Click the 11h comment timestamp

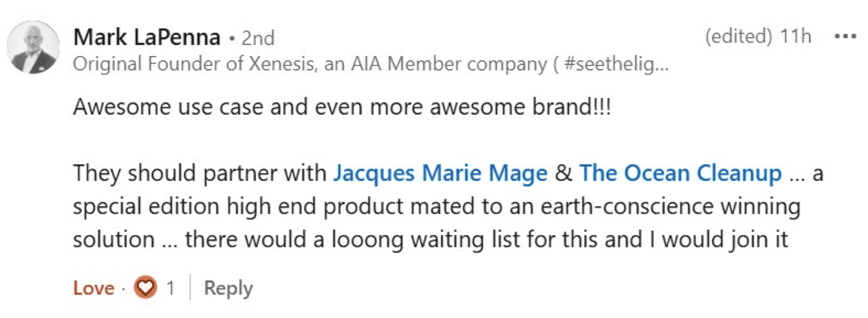[796, 36]
